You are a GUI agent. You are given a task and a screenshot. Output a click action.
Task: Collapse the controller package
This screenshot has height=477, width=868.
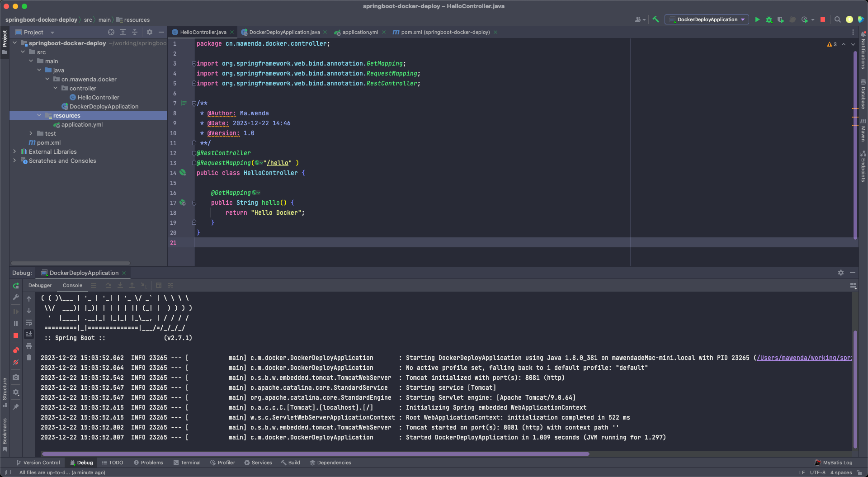(x=56, y=88)
